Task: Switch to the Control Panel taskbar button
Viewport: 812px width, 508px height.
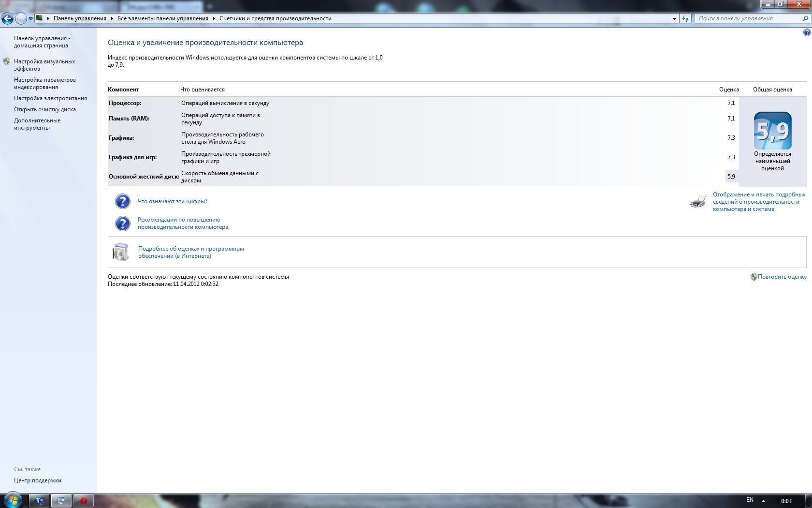Action: coord(61,501)
